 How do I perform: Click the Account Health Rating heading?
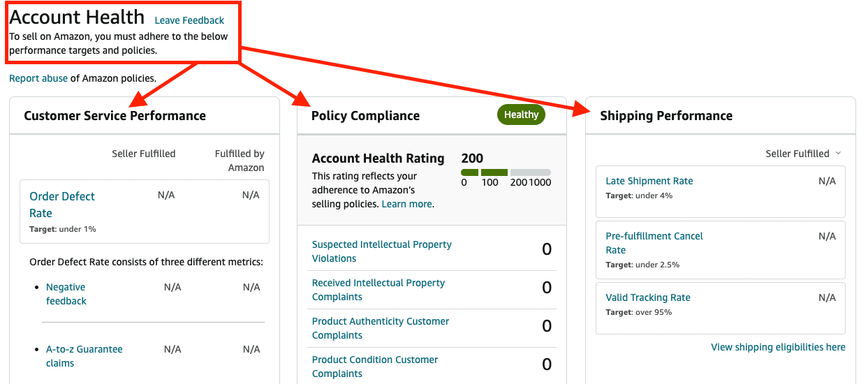[x=378, y=158]
